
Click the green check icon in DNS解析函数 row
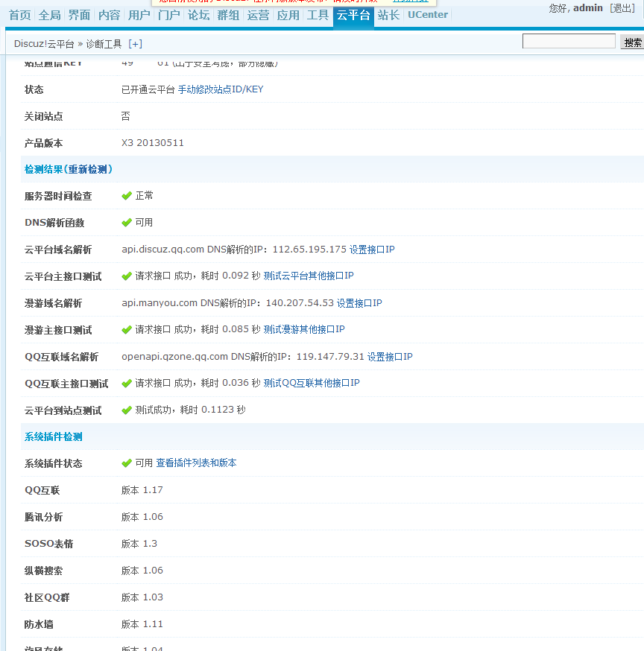click(x=127, y=223)
